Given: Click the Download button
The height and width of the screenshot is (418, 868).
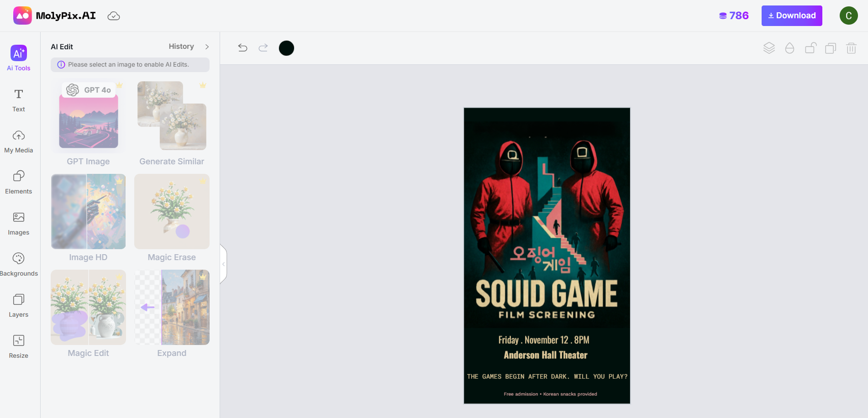Looking at the screenshot, I should [x=792, y=16].
